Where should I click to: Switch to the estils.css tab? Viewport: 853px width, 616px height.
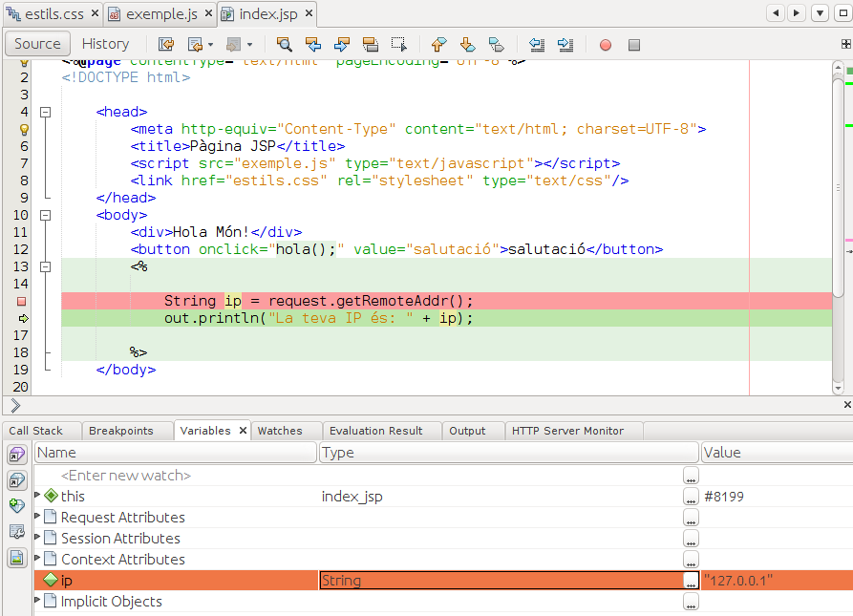(x=53, y=14)
